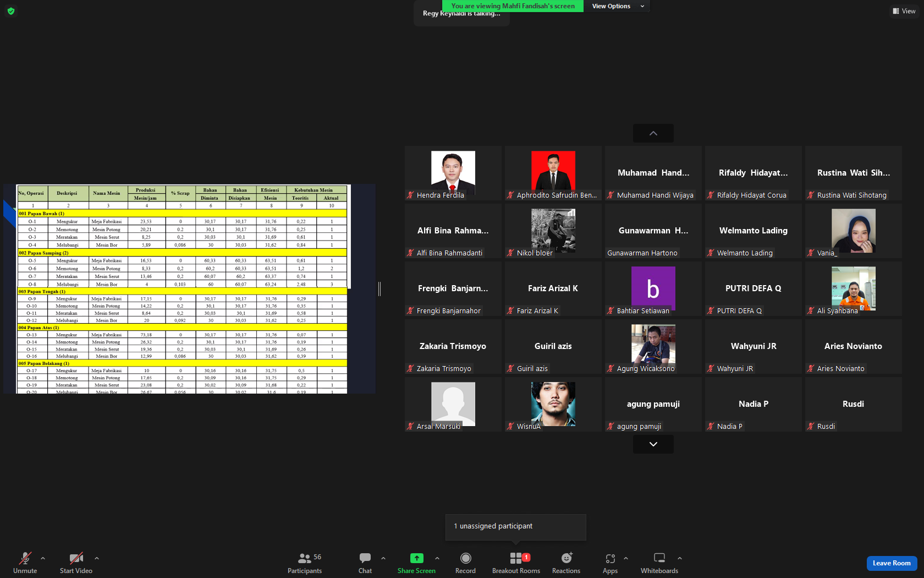Expand whiteboard options arrow next to Whiteboards
Screen dimensions: 924x578
click(680, 558)
